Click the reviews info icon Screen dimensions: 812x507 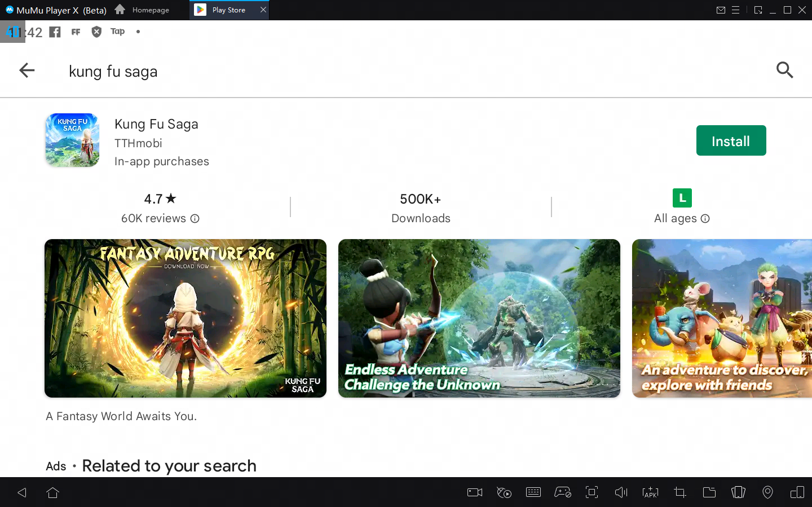pyautogui.click(x=195, y=219)
